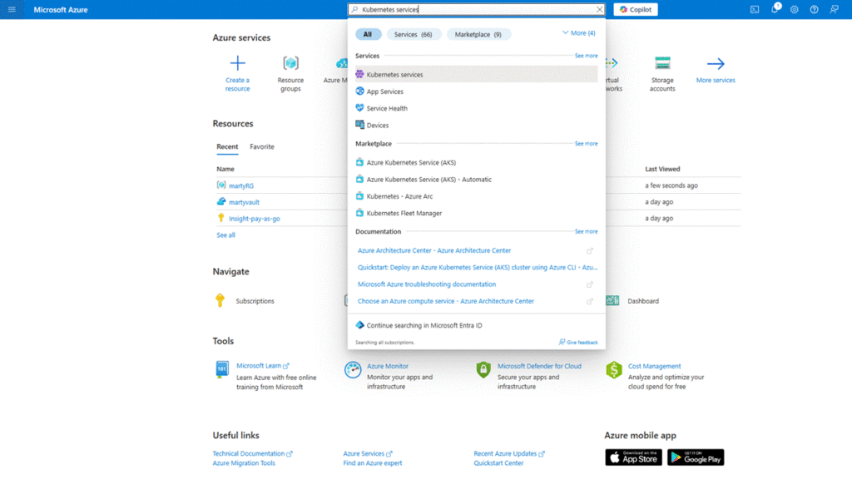Click inside the Kubernetes services search field
This screenshot has width=852, height=504.
coord(474,9)
